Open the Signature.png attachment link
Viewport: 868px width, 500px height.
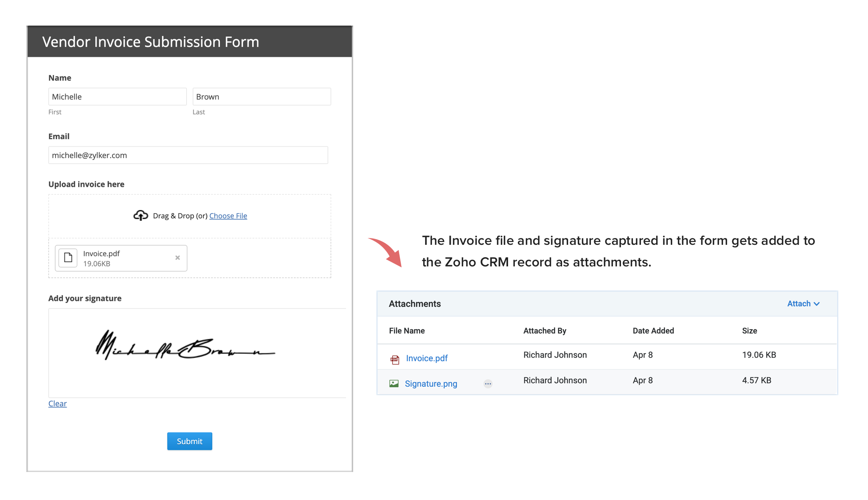430,384
